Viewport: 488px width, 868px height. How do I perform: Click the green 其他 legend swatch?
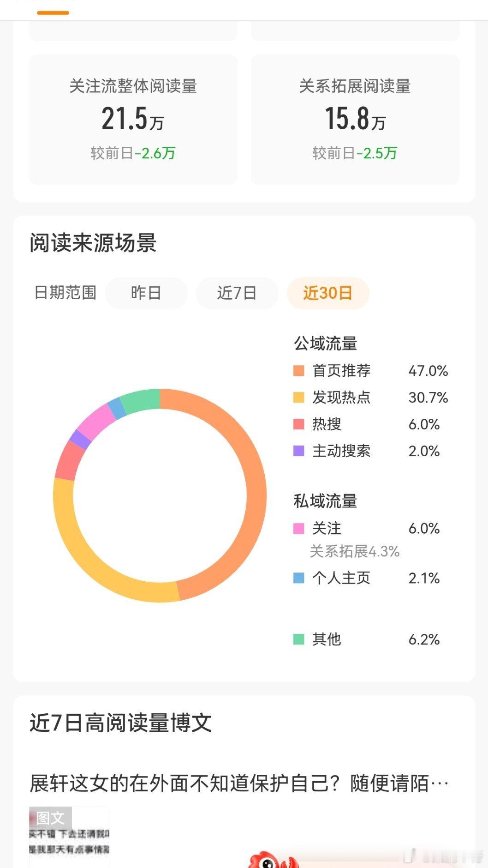pyautogui.click(x=299, y=639)
